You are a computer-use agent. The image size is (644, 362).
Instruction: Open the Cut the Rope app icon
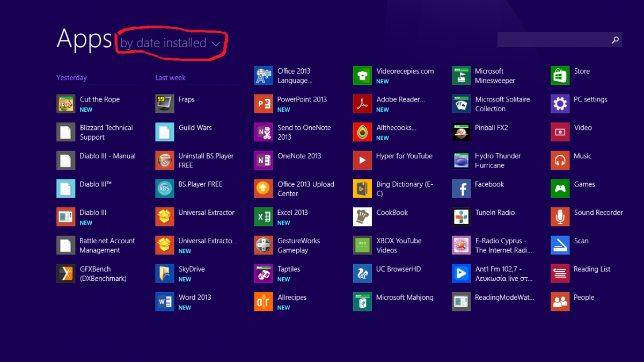click(x=65, y=104)
